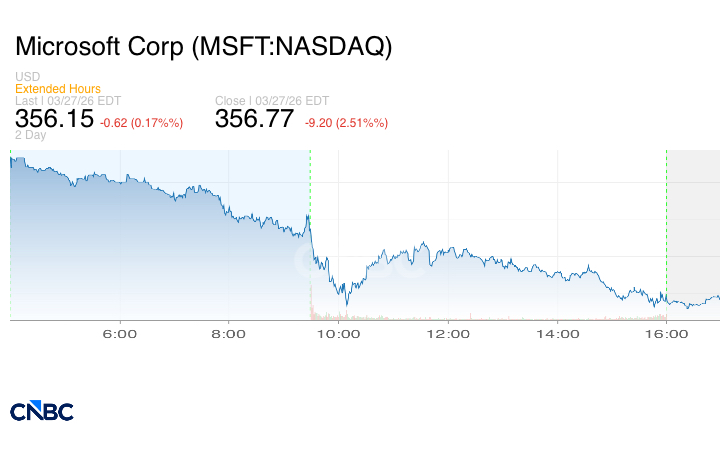720x450 pixels.
Task: Click the green dashed market open line
Action: (310, 180)
